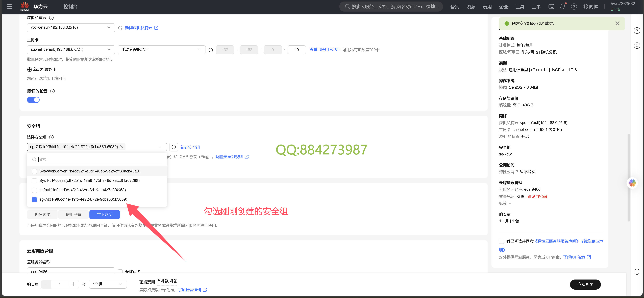Tick the 我已阅读并同意 agreement checkbox
Screen dimensions: 644x298
pos(502,241)
